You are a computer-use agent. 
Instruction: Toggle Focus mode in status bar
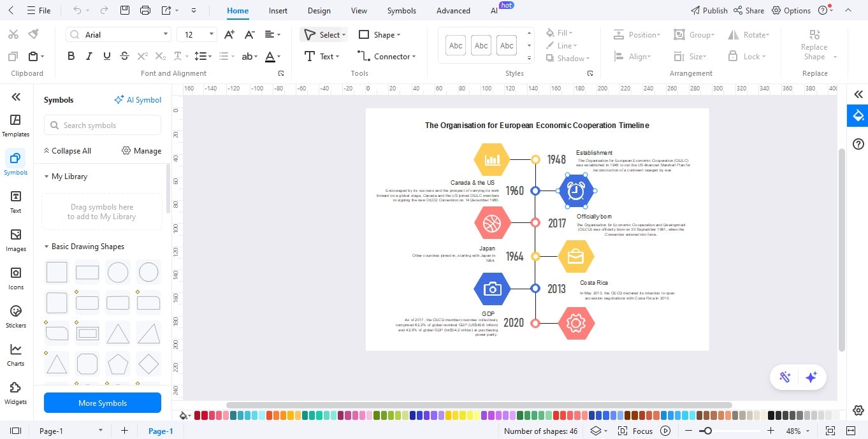point(635,431)
